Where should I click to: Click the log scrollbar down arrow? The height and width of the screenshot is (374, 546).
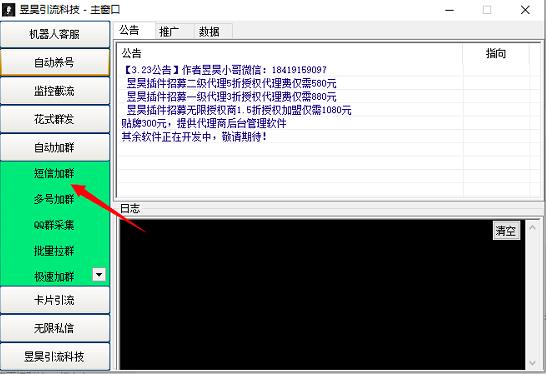click(x=532, y=363)
